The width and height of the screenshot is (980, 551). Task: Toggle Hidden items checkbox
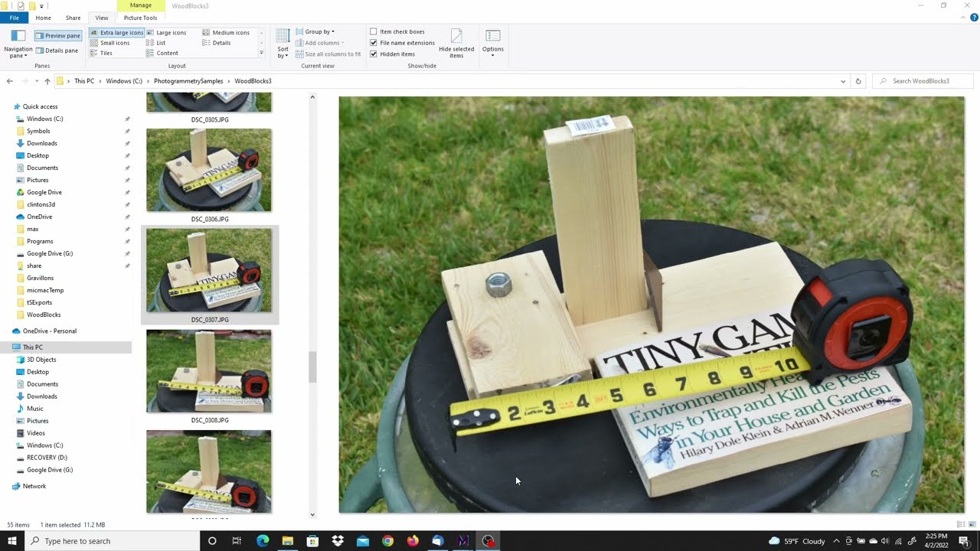374,54
